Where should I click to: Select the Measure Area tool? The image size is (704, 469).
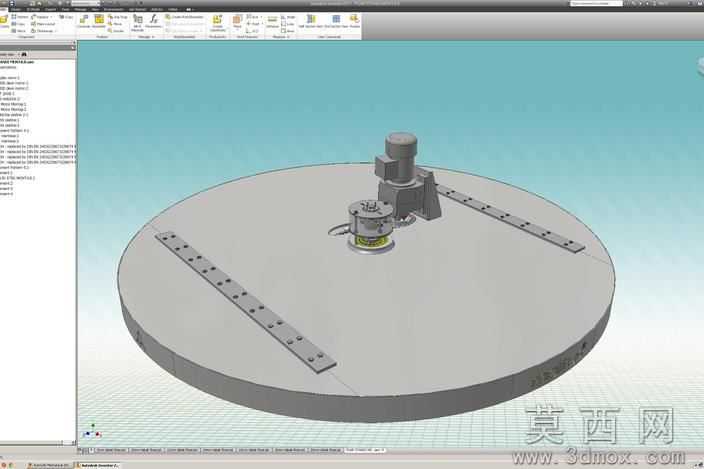tap(288, 31)
